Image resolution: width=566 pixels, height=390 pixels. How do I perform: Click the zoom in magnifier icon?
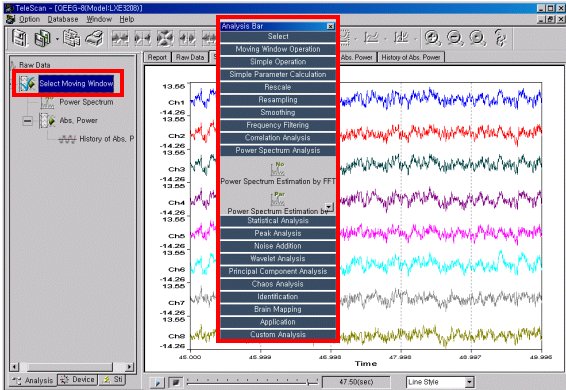tap(432, 38)
